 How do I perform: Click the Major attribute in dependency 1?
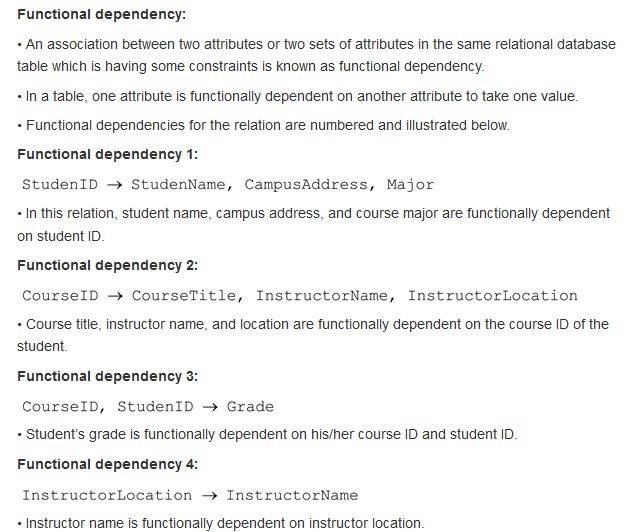click(411, 185)
